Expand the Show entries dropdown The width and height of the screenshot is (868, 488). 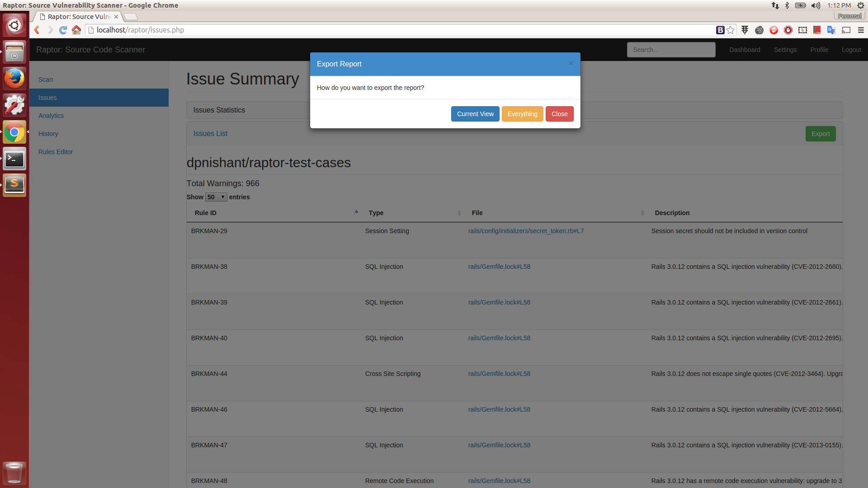pos(216,197)
